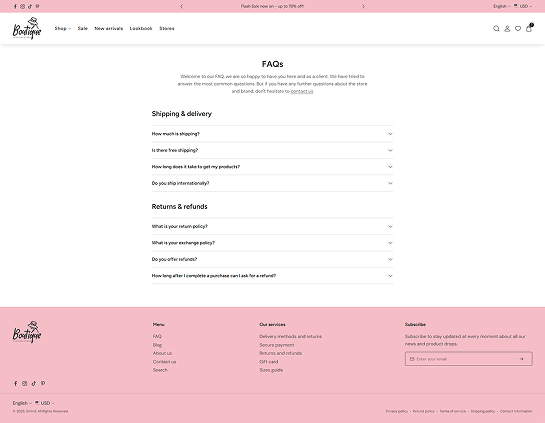This screenshot has width=545, height=423.
Task: Open Privacy policy link
Action: click(x=397, y=411)
